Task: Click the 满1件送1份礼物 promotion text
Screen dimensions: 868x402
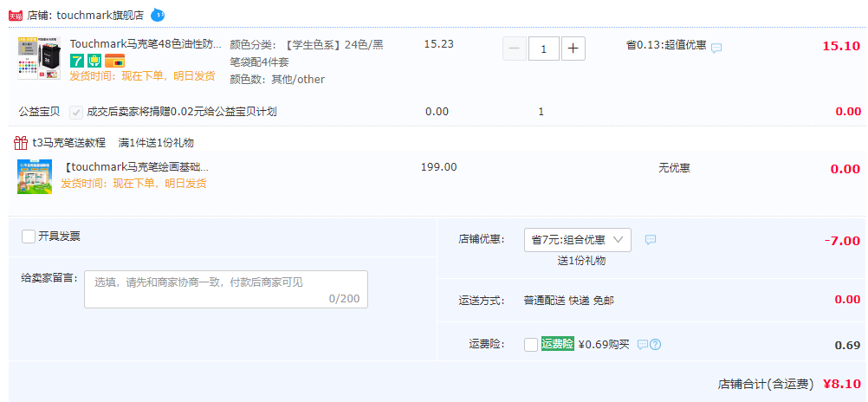Action: tap(156, 143)
